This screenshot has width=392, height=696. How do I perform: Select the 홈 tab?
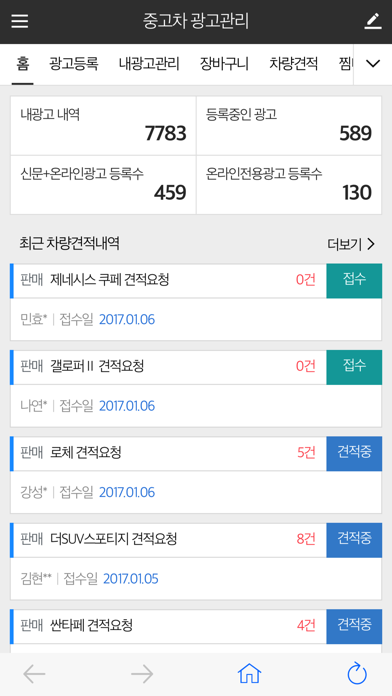click(x=22, y=64)
